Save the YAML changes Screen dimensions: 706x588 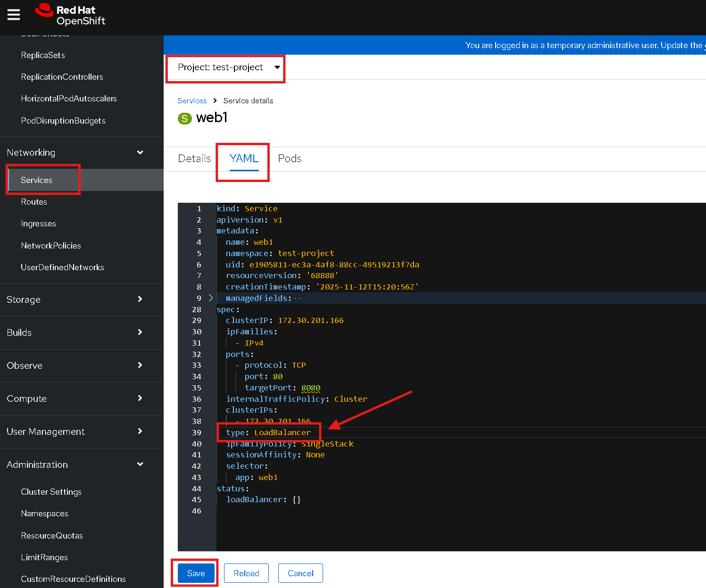[196, 573]
